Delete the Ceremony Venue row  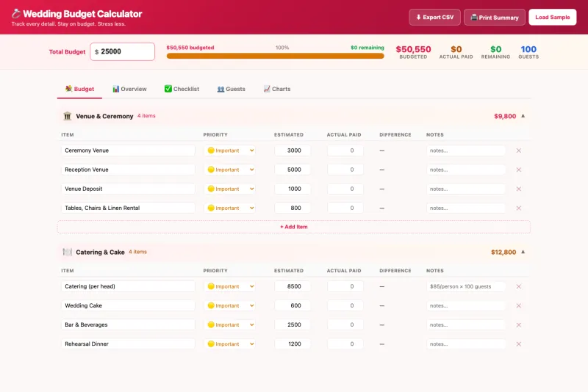tap(518, 150)
